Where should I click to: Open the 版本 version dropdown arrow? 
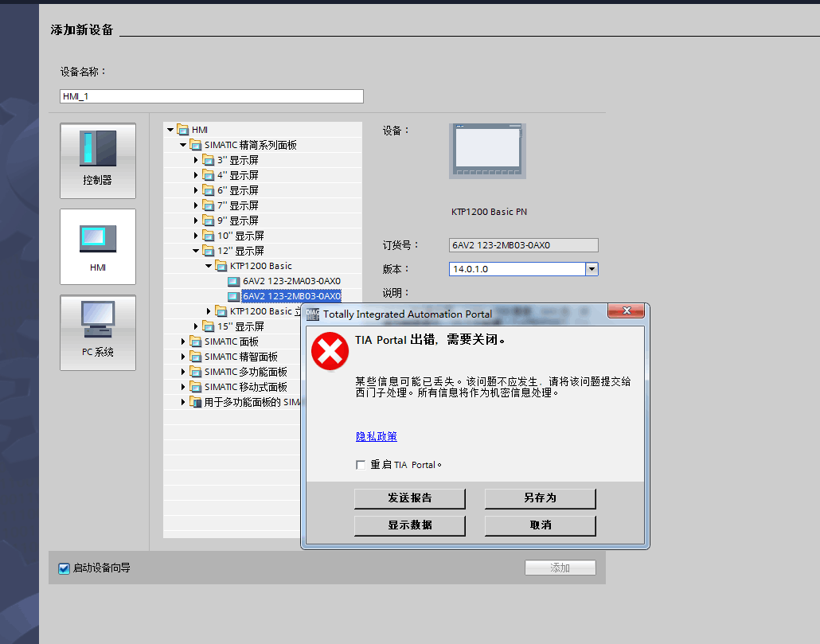tap(592, 269)
